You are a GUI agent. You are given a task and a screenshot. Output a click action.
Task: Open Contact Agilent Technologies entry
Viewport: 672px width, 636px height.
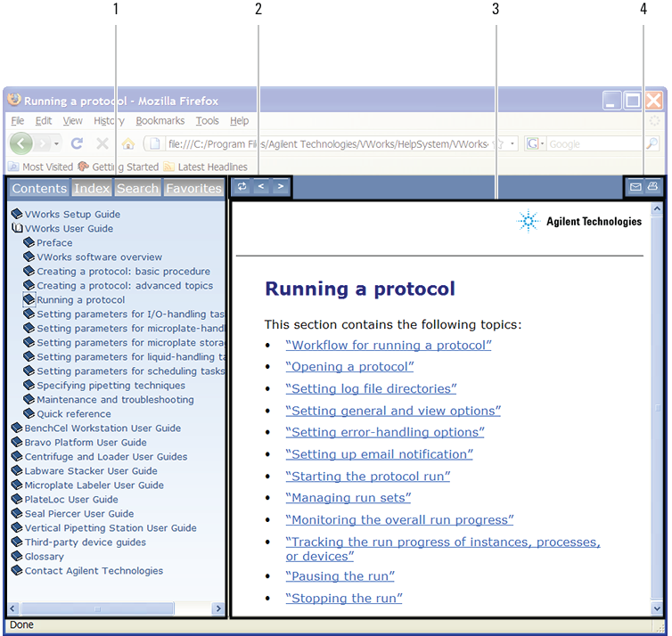[x=94, y=570]
